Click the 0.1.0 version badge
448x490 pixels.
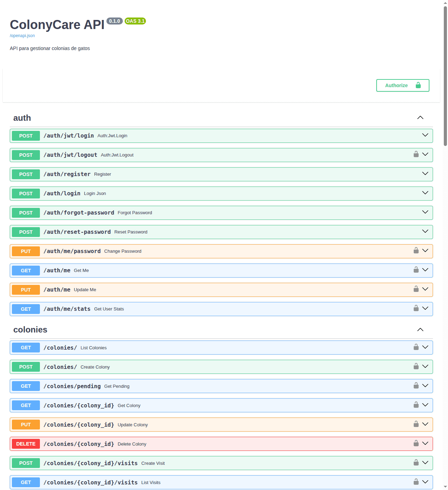tap(114, 21)
